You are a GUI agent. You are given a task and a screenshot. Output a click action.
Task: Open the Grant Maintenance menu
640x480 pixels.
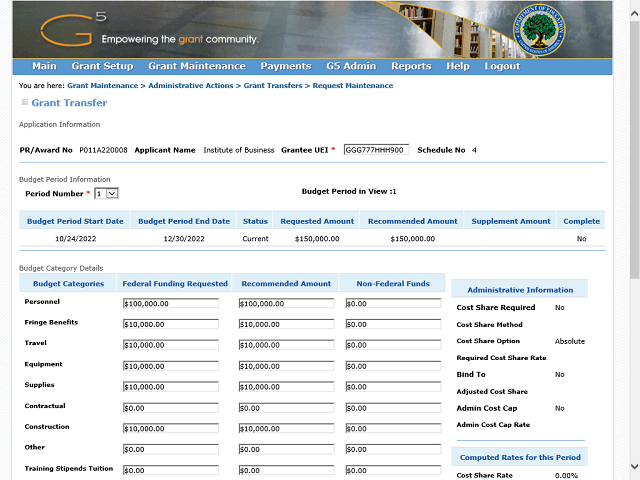196,67
